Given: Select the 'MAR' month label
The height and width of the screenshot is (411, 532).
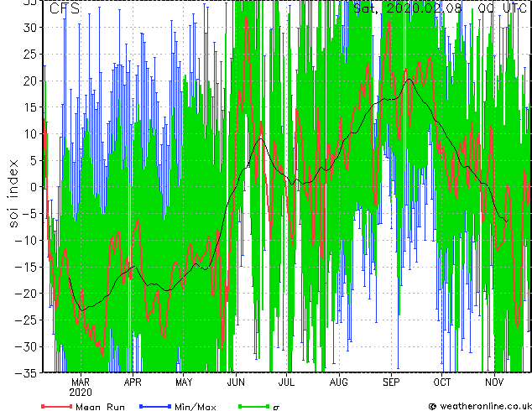Looking at the screenshot, I should [x=81, y=382].
